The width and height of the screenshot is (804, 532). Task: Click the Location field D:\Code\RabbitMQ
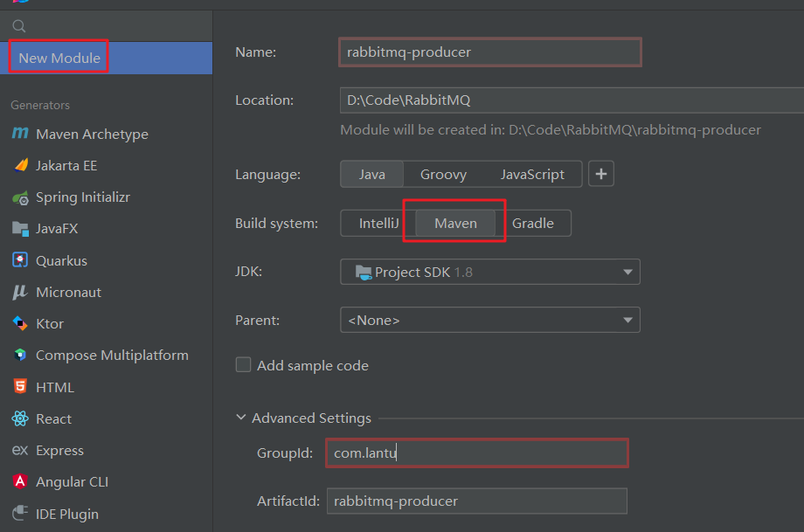pos(572,100)
